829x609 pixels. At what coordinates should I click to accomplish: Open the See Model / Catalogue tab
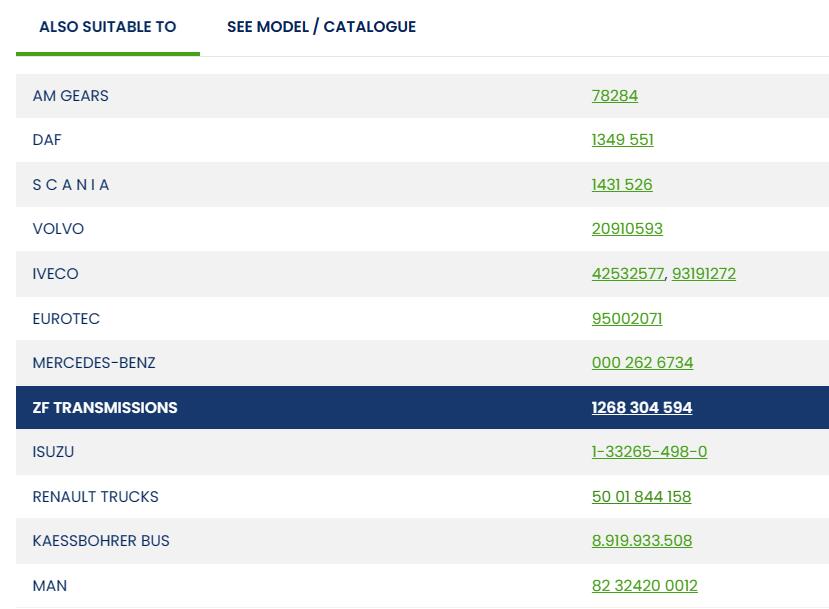click(321, 27)
